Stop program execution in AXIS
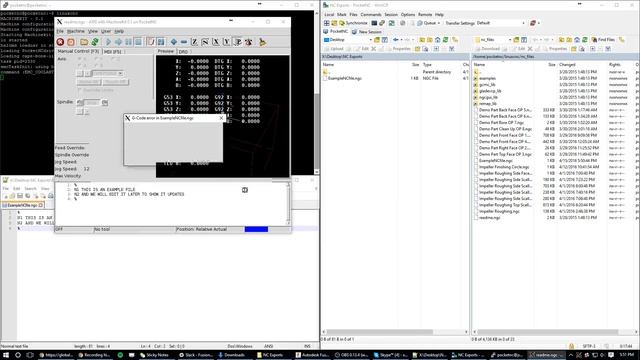This screenshot has width=640, height=360. [x=138, y=42]
